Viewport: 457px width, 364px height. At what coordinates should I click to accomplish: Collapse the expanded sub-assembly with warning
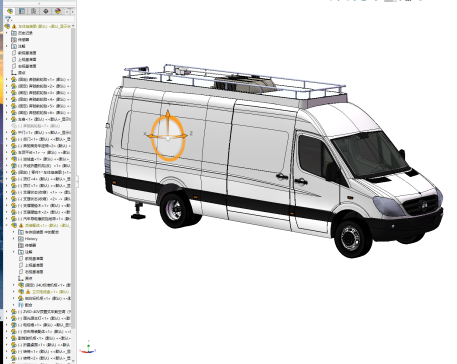click(7, 225)
